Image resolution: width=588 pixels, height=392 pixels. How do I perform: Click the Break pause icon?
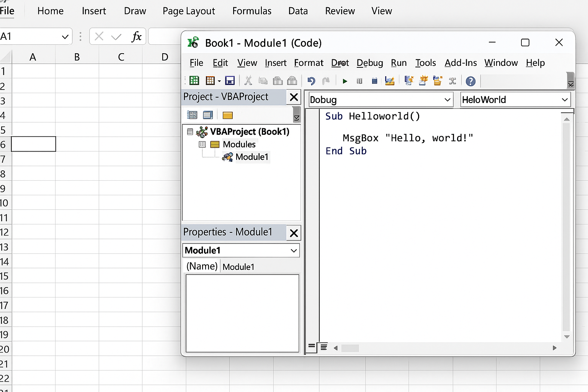point(359,81)
